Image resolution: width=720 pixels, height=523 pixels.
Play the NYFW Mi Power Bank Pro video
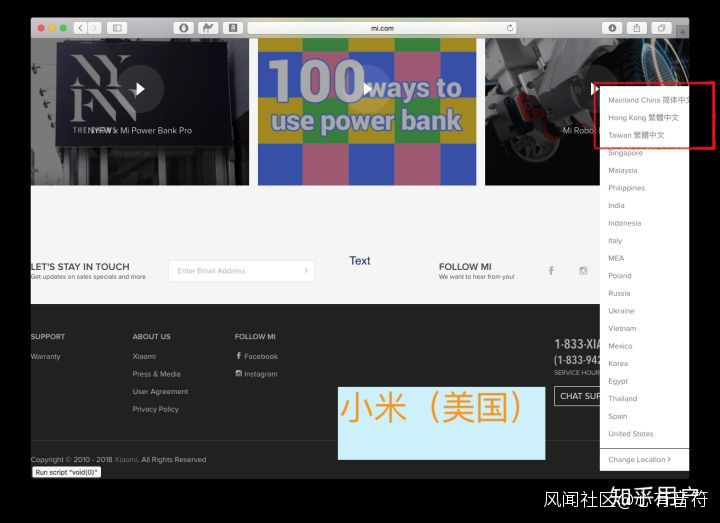140,89
